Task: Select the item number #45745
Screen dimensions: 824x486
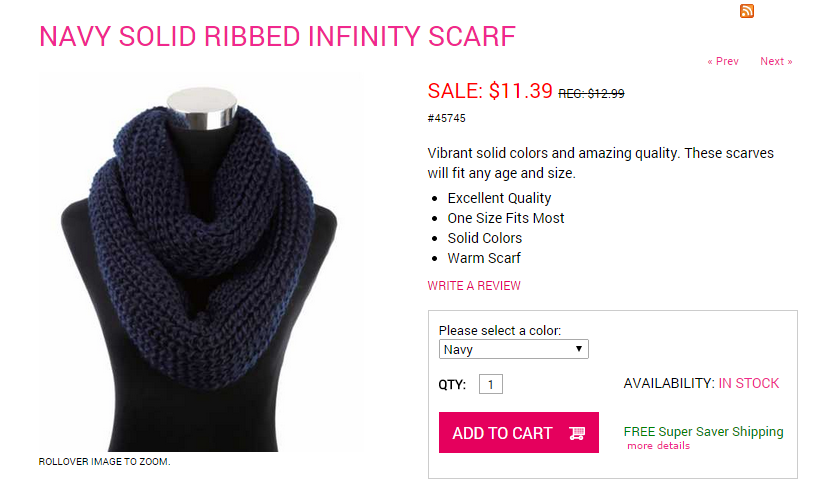Action: point(446,118)
